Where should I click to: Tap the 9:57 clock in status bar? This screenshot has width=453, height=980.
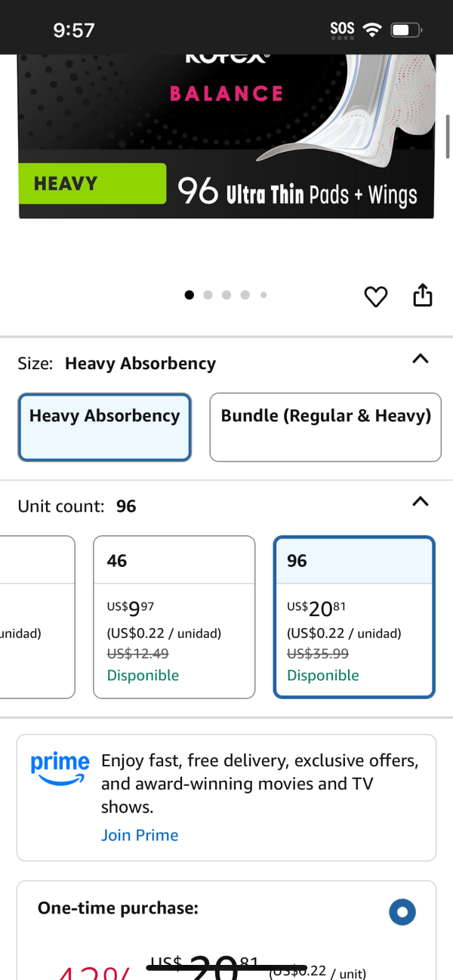(x=74, y=30)
